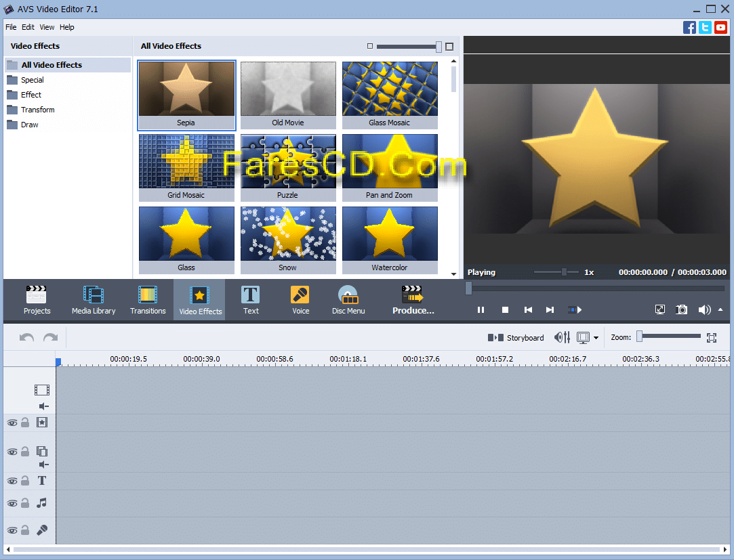
Task: Jump to next frame
Action: 550,309
